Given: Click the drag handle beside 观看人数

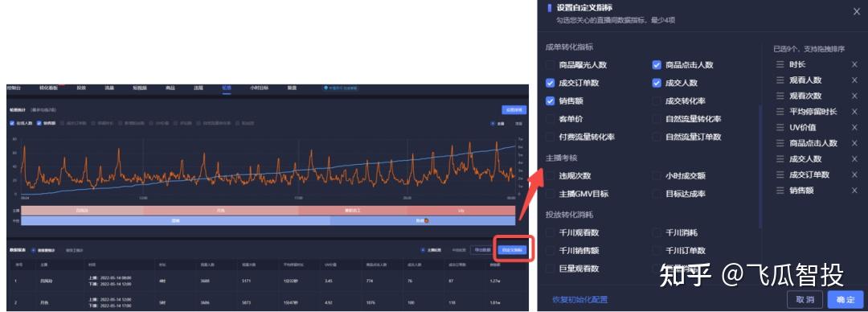Looking at the screenshot, I should coord(780,80).
